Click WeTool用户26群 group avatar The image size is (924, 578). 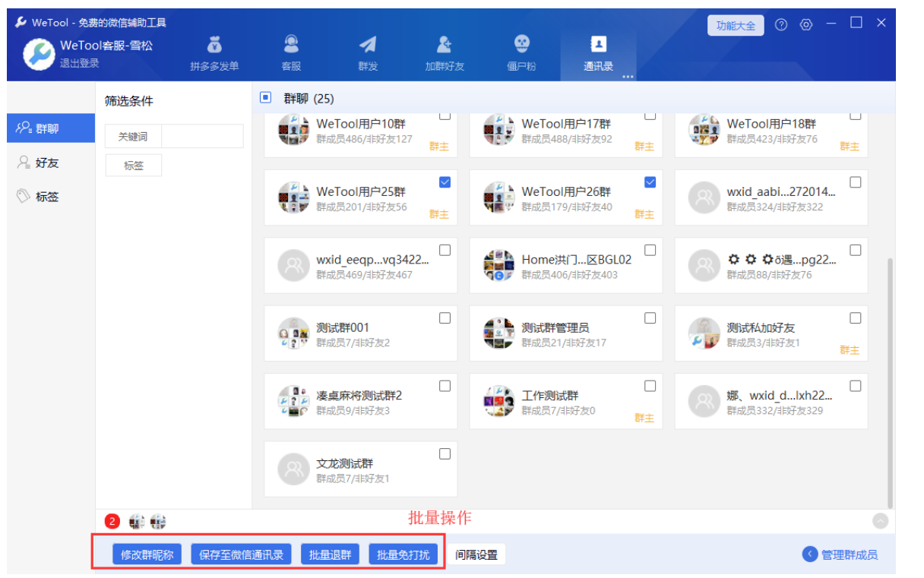tap(498, 197)
